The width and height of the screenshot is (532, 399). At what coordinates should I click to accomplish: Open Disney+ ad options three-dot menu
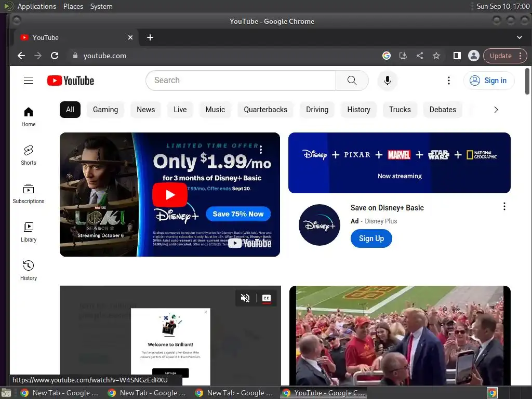504,206
